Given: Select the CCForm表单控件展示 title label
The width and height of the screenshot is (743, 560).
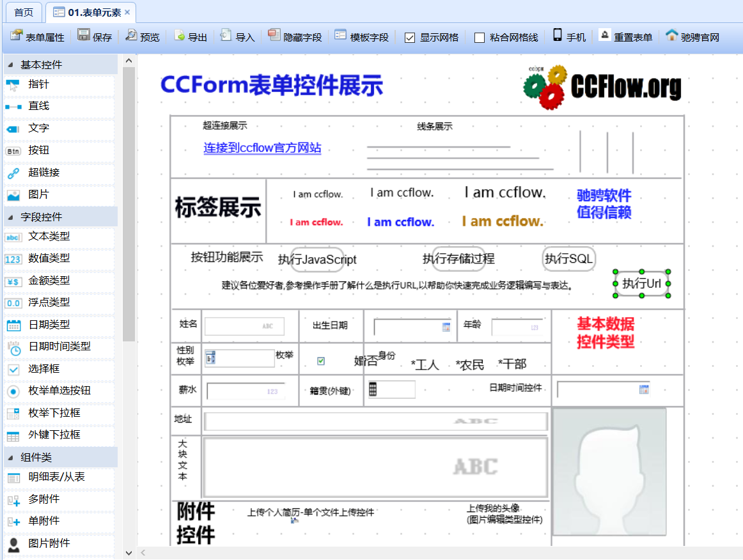Looking at the screenshot, I should [x=272, y=86].
